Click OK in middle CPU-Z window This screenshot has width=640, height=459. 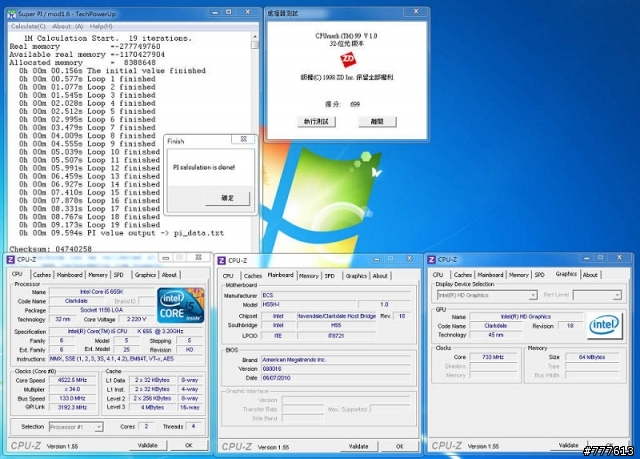tap(400, 446)
